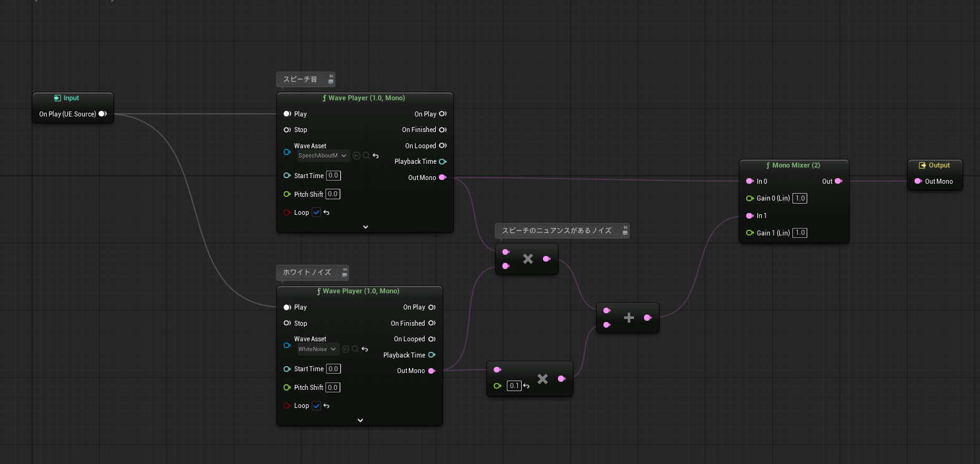Viewport: 980px width, 464px height.
Task: Click reset arrow beside Loop on WhiteNoise player
Action: (327, 406)
